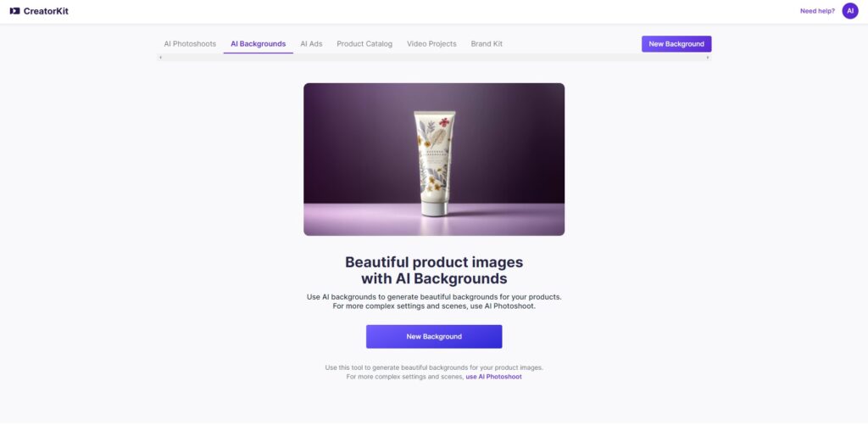Viewport: 868px width, 426px height.
Task: Open the Product Catalog tab
Action: pos(364,44)
